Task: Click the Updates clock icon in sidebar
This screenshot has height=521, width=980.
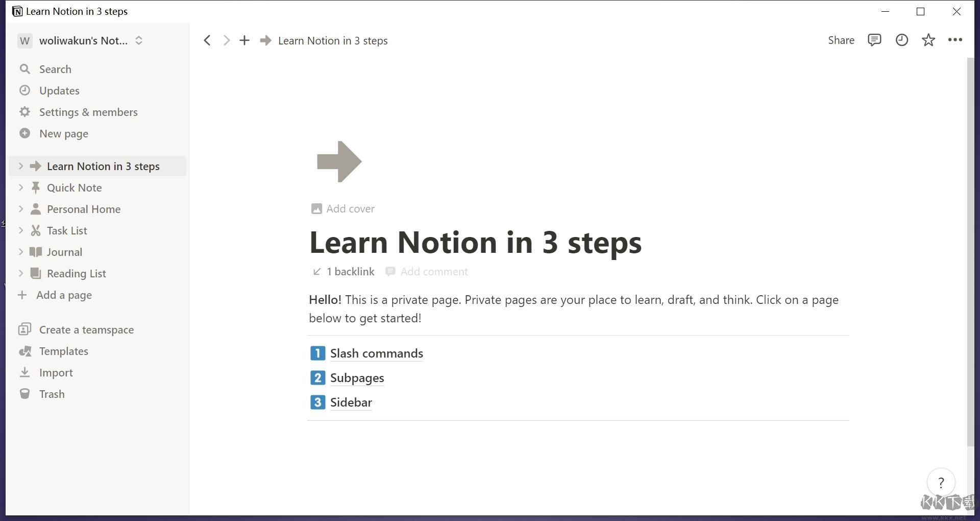Action: (24, 90)
